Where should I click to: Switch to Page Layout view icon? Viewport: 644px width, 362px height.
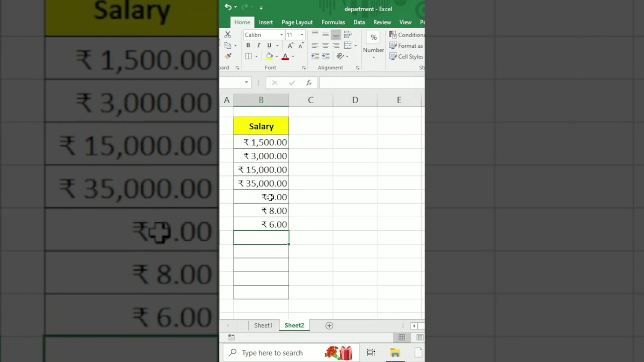tap(420, 337)
